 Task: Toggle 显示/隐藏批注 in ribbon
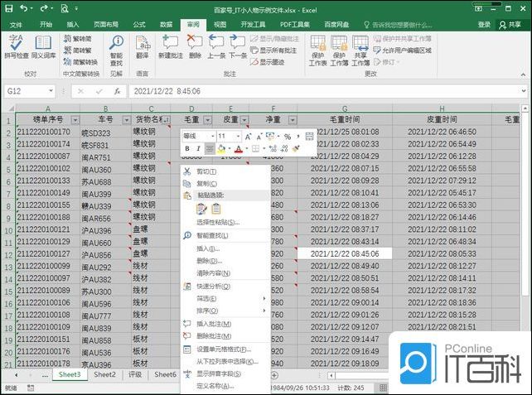(x=275, y=39)
